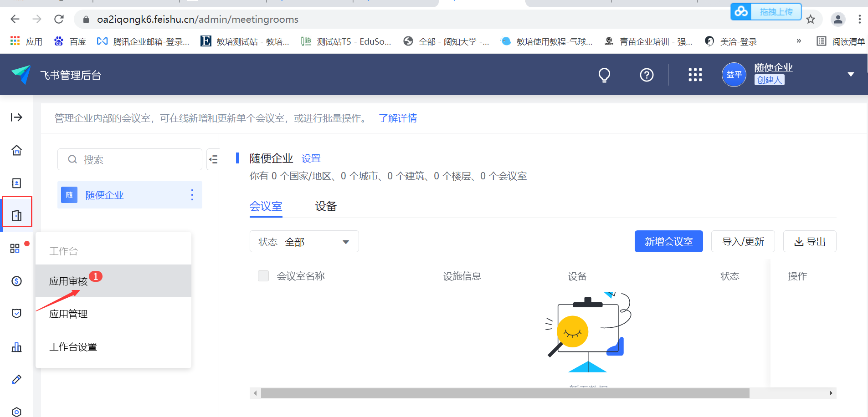Collapse the left tree panel toggle
Screen dimensions: 868x417
(x=213, y=159)
